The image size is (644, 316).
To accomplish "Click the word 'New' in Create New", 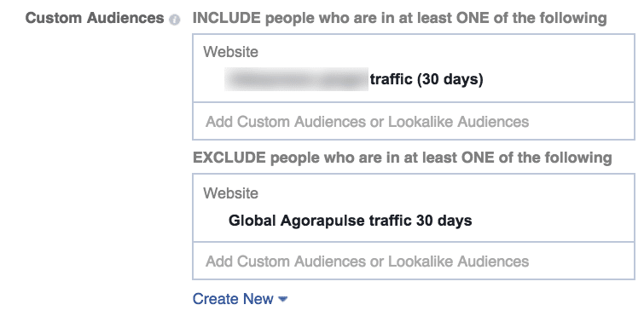I will [258, 299].
